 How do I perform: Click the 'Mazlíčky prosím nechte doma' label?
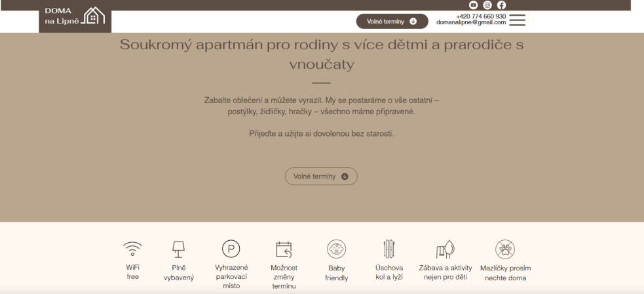pos(505,272)
